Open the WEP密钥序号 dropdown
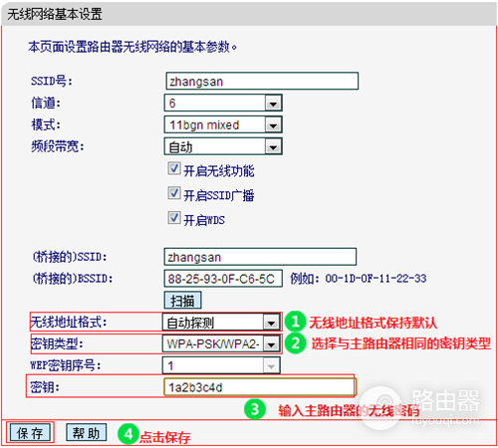 221,365
